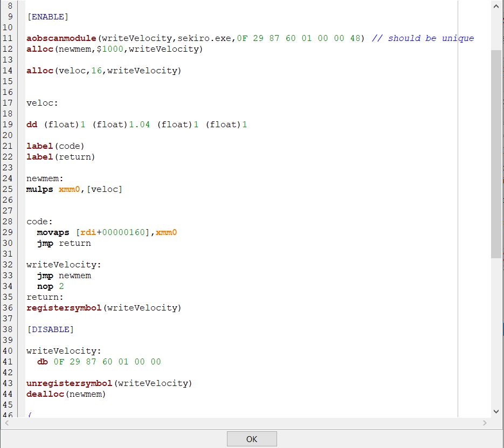Click line number 19 in the gutter
The height and width of the screenshot is (448, 504).
[9, 124]
